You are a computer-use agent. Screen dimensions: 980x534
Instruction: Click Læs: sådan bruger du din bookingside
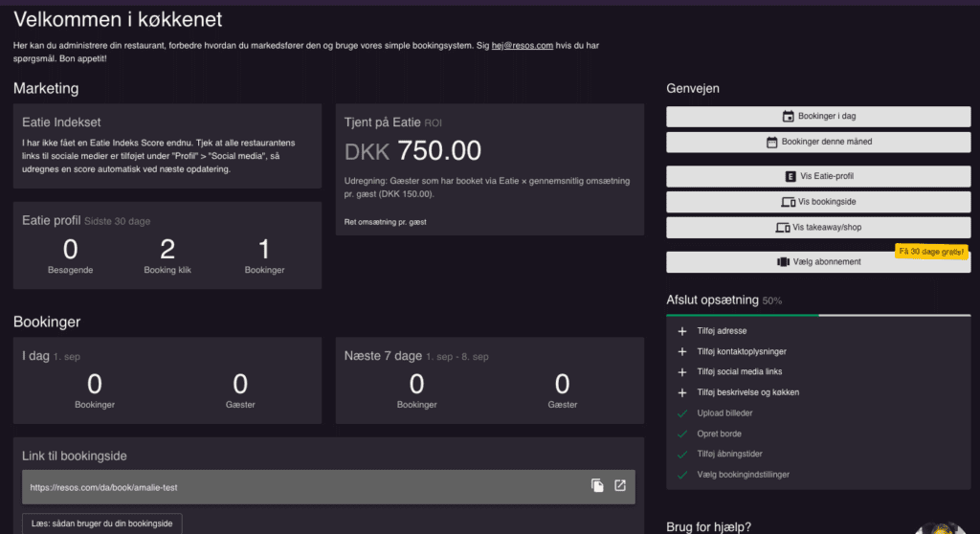point(101,523)
